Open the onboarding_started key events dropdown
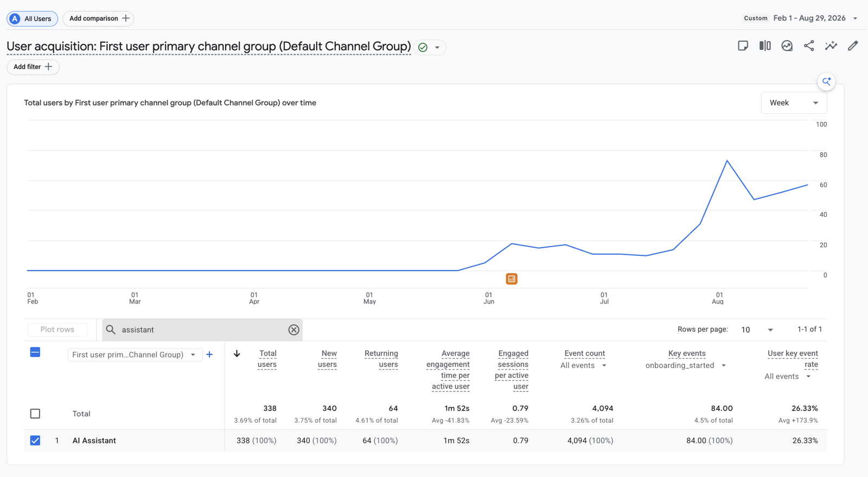 click(x=686, y=365)
